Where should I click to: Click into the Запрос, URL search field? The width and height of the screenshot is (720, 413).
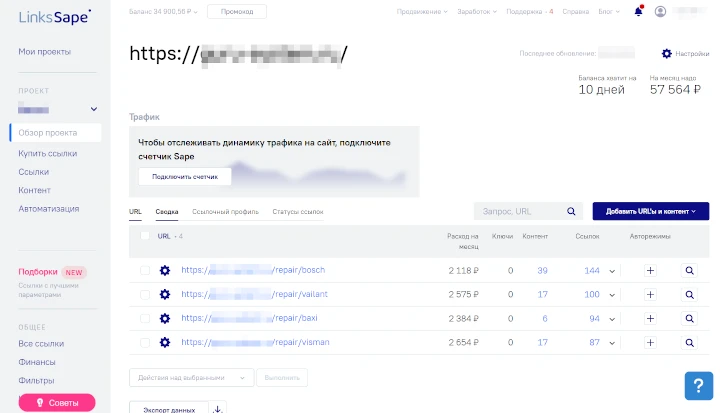[518, 211]
